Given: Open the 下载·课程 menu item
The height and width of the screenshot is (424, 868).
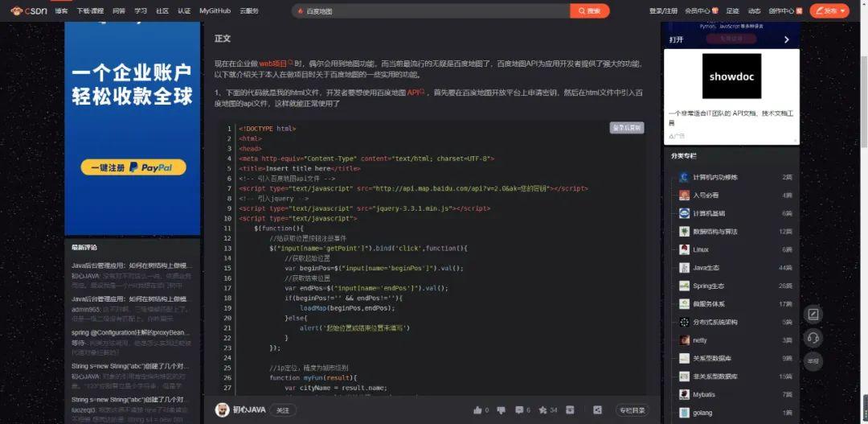Looking at the screenshot, I should coord(90,10).
